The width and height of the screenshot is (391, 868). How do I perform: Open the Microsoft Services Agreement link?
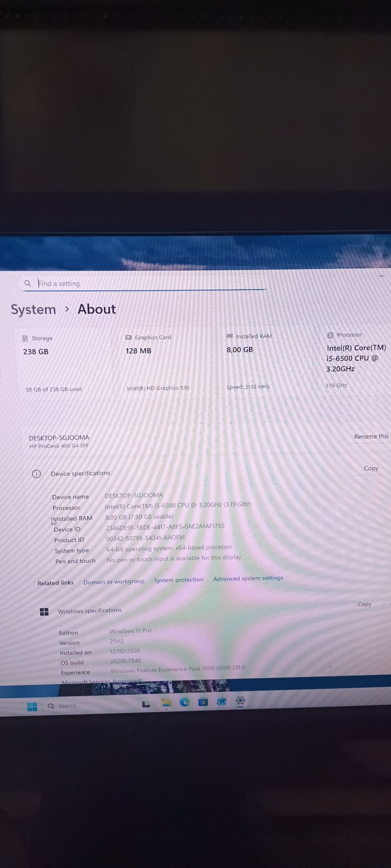point(102,682)
